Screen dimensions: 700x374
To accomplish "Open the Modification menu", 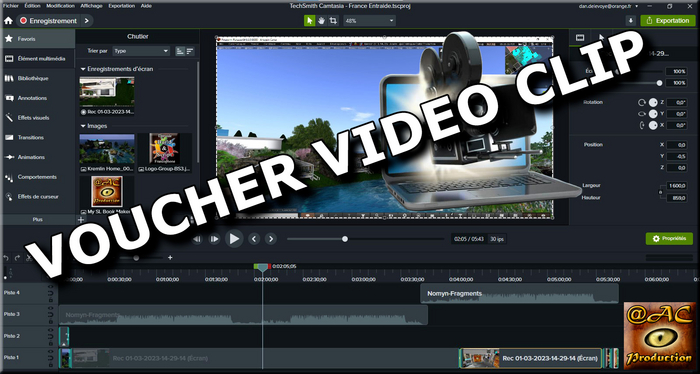I will point(60,6).
